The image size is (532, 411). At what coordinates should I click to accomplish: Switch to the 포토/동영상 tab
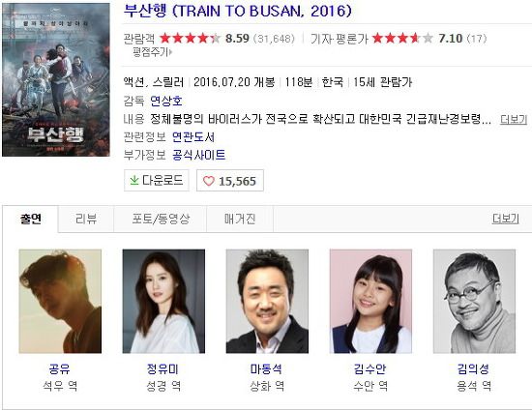[161, 219]
